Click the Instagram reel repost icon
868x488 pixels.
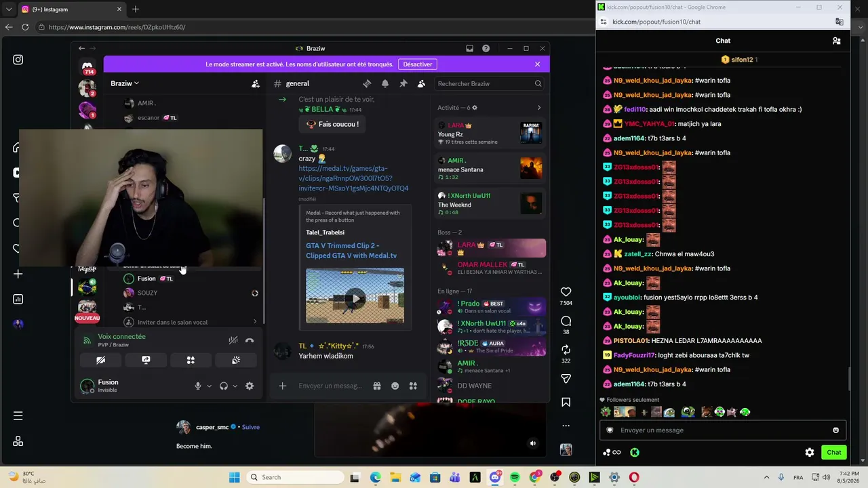point(566,350)
